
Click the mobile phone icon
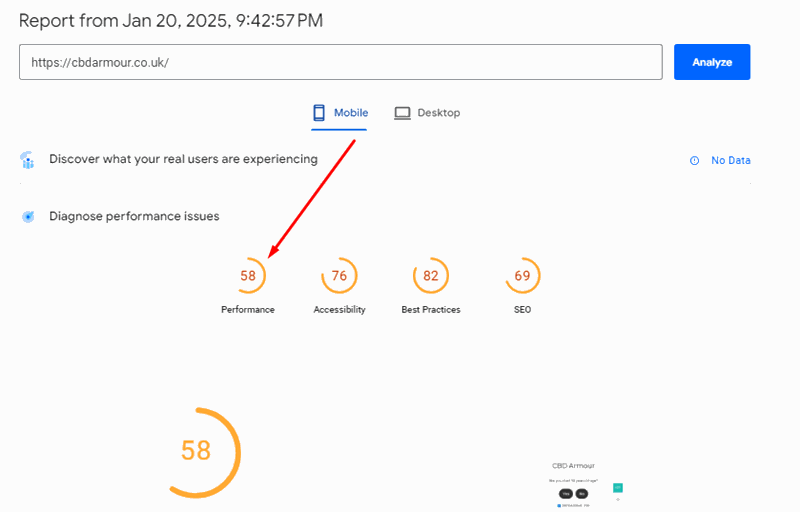[319, 113]
